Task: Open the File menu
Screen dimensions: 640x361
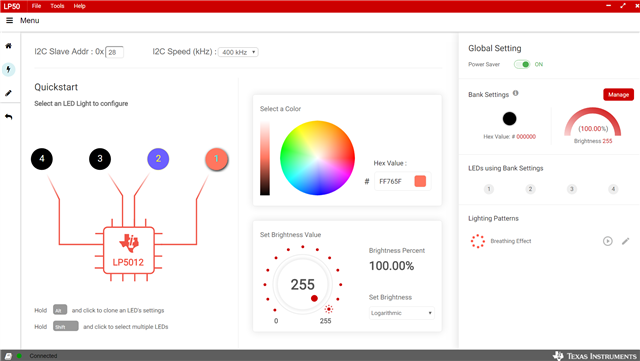Action: tap(36, 6)
